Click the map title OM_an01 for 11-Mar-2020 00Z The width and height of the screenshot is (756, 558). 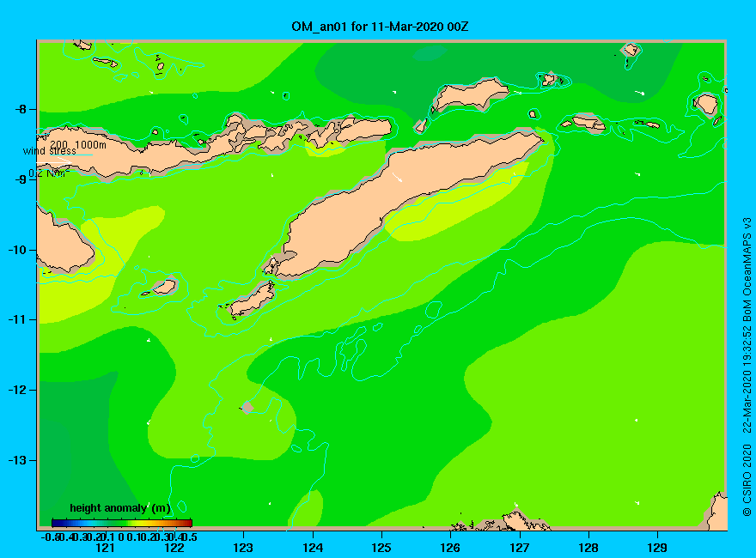click(380, 27)
